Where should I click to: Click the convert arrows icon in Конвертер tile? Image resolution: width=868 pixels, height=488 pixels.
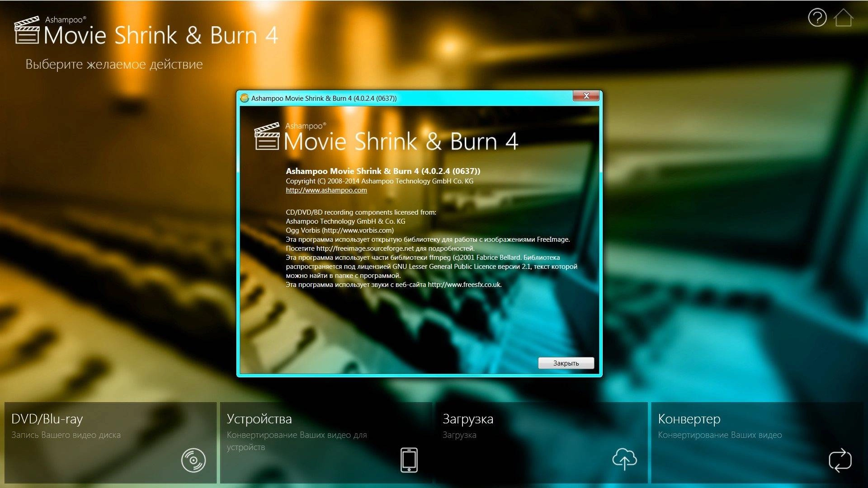click(x=840, y=460)
